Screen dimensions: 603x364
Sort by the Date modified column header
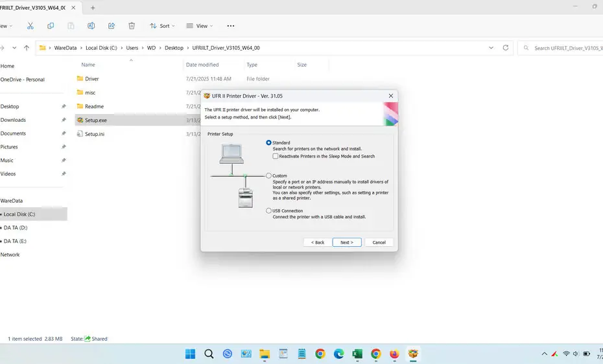click(x=202, y=65)
